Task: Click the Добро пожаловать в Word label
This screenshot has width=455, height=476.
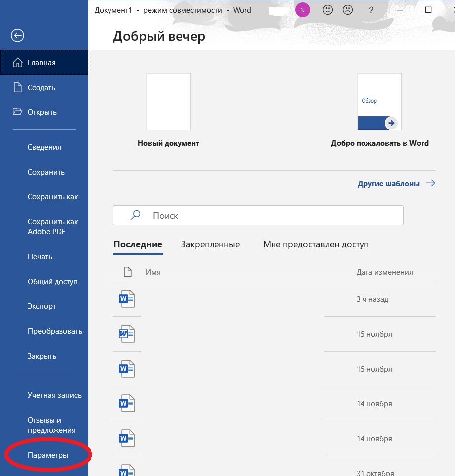Action: 379,143
